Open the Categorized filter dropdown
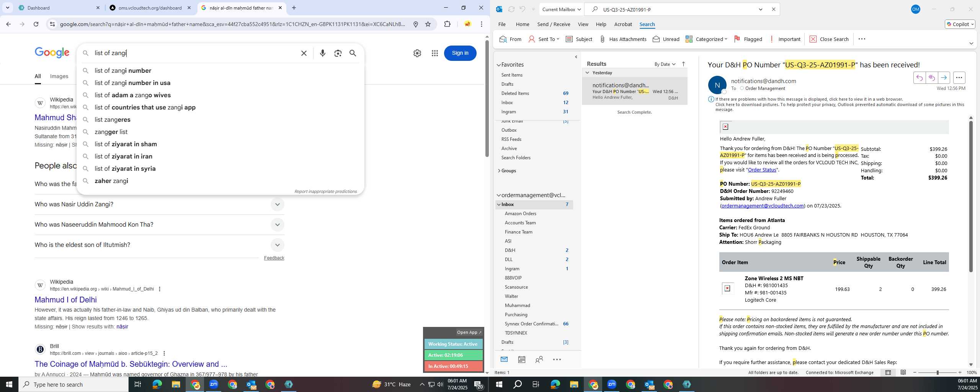Screen dimensions: 980x392 tap(706, 39)
